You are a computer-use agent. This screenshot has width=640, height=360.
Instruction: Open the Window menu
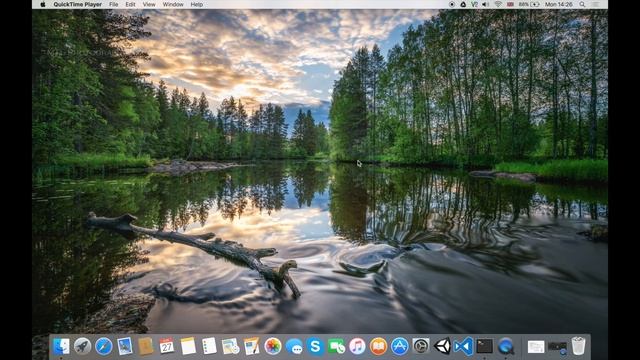[173, 4]
